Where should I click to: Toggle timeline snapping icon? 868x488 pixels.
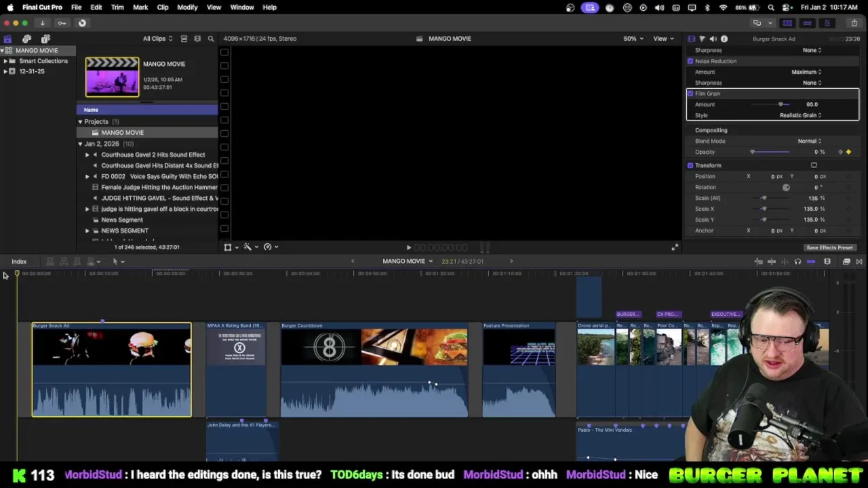[811, 262]
